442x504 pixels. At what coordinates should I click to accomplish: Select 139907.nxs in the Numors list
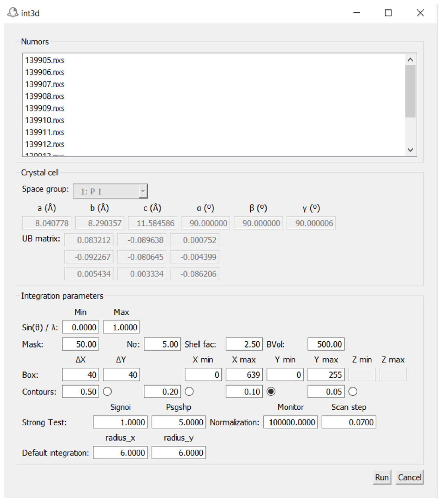coord(45,84)
